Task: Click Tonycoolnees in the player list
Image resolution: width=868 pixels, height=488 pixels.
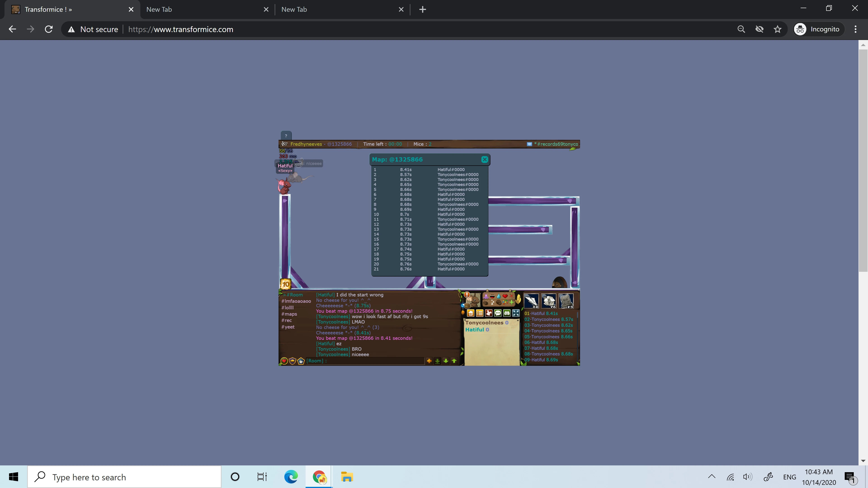Action: pos(484,323)
